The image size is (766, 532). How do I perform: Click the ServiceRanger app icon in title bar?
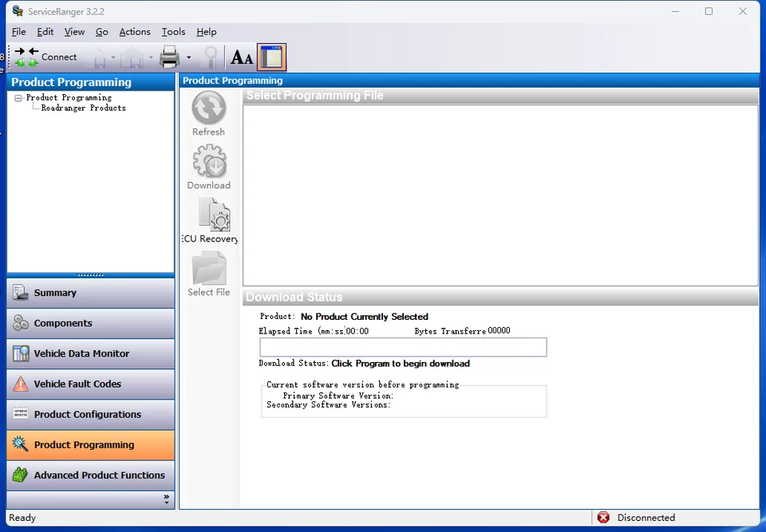point(18,11)
